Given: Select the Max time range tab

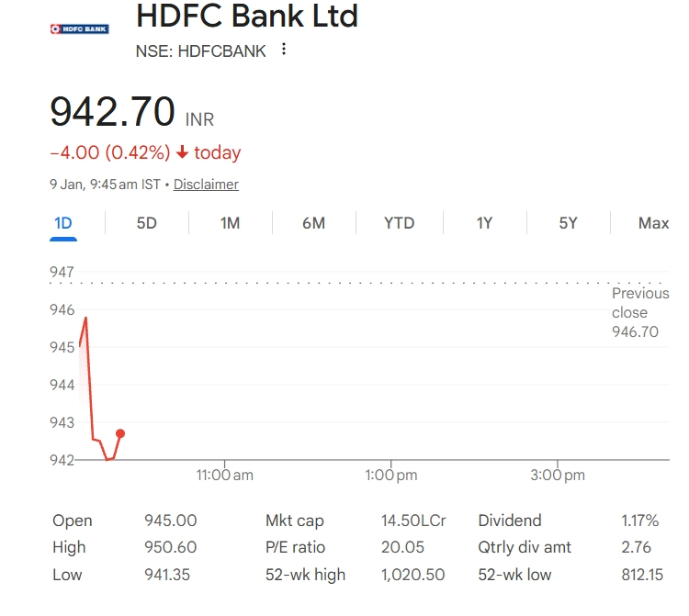Looking at the screenshot, I should coord(653,223).
